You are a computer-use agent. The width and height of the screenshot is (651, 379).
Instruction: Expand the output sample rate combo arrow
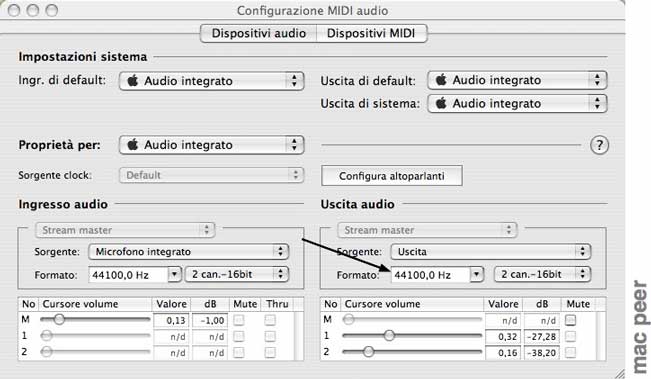click(x=477, y=274)
